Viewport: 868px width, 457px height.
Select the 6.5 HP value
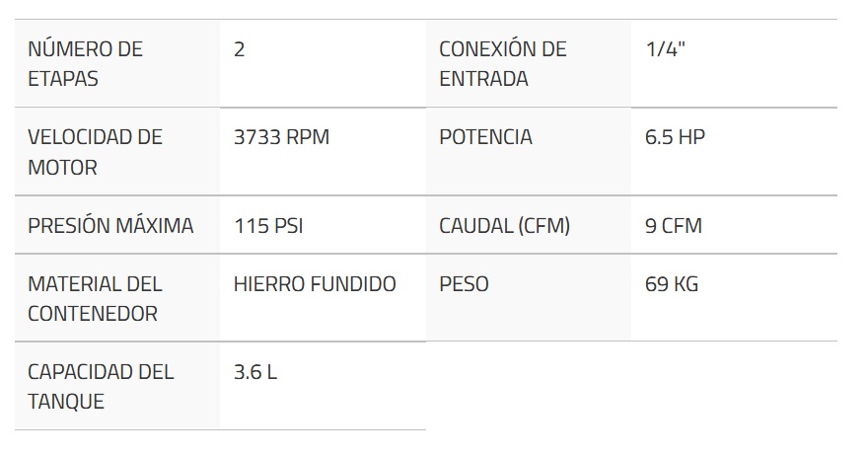pyautogui.click(x=675, y=137)
